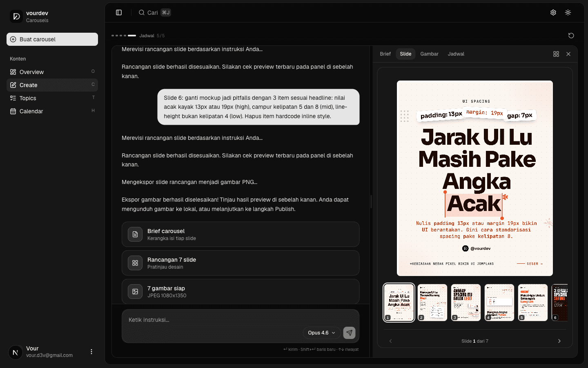Open Brief carousel document card
The image size is (588, 368).
(x=241, y=234)
